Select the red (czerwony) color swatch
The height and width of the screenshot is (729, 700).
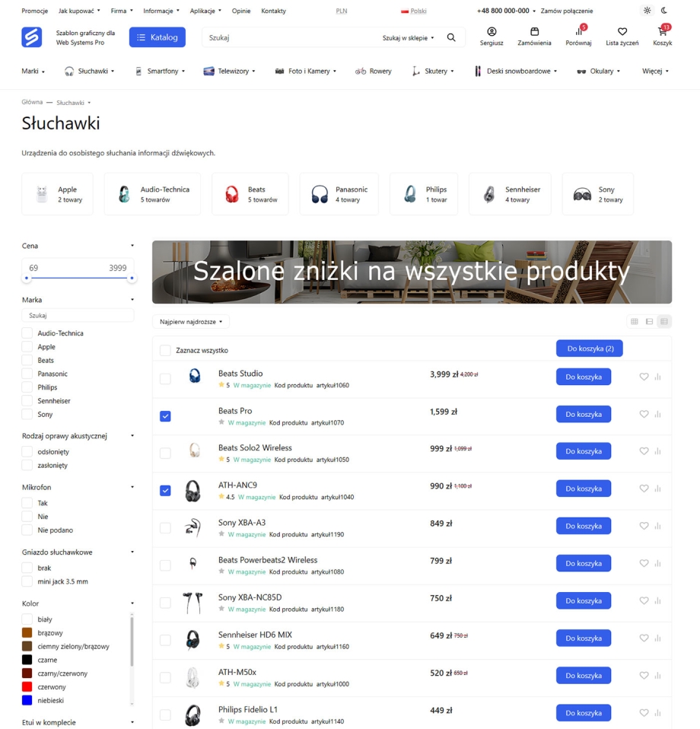27,687
